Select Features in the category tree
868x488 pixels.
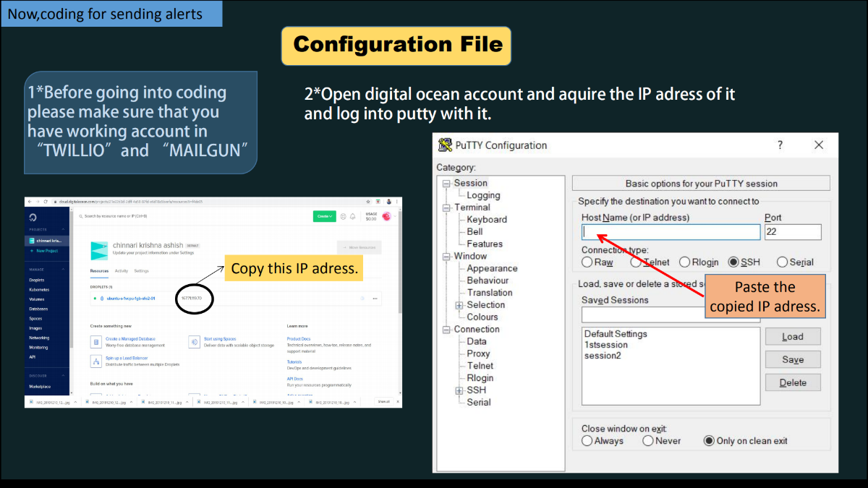(x=485, y=244)
